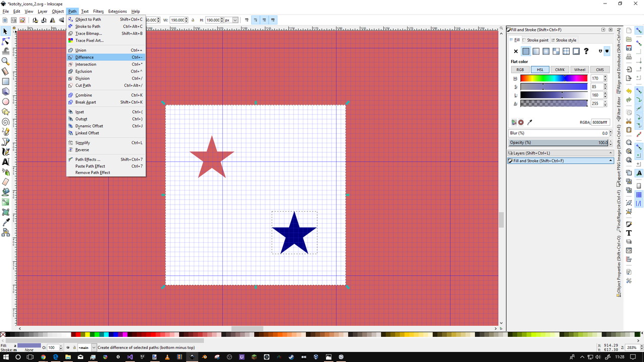Select the Spray tool
This screenshot has height=362, width=644.
tap(6, 172)
